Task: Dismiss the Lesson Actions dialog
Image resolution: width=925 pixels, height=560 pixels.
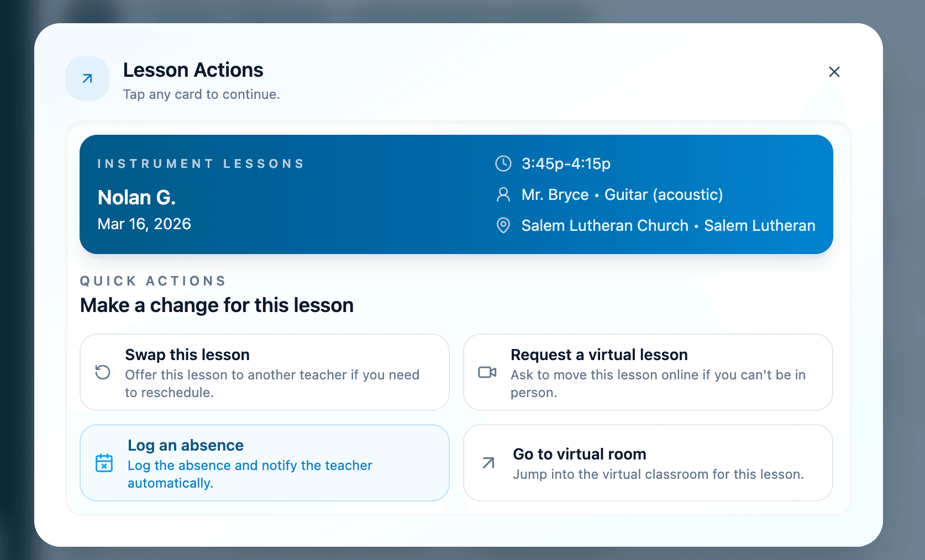Action: click(834, 72)
